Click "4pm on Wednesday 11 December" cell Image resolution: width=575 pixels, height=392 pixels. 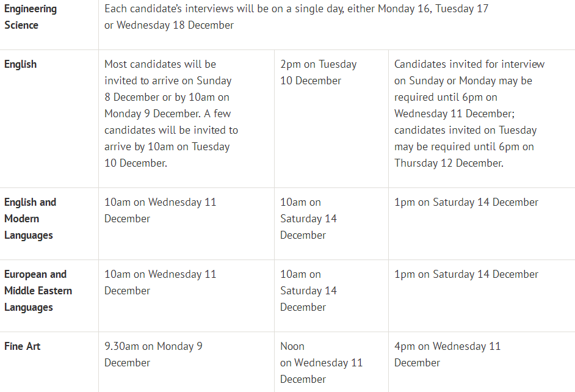coord(447,354)
